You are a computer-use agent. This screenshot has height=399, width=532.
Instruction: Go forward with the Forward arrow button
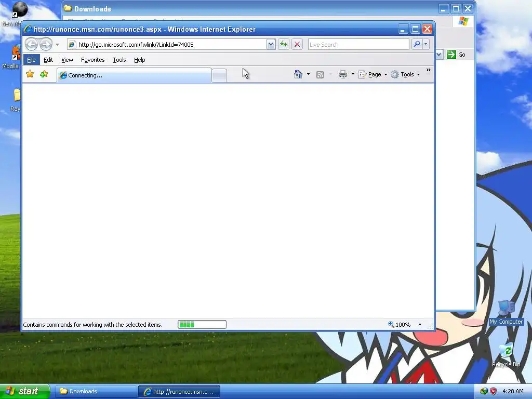tap(46, 44)
